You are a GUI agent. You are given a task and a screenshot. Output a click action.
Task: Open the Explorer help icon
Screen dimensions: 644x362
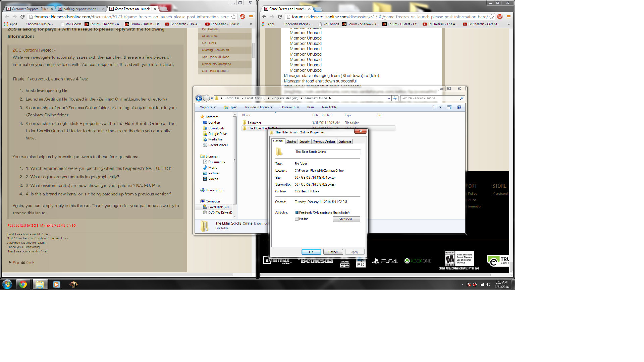point(459,107)
